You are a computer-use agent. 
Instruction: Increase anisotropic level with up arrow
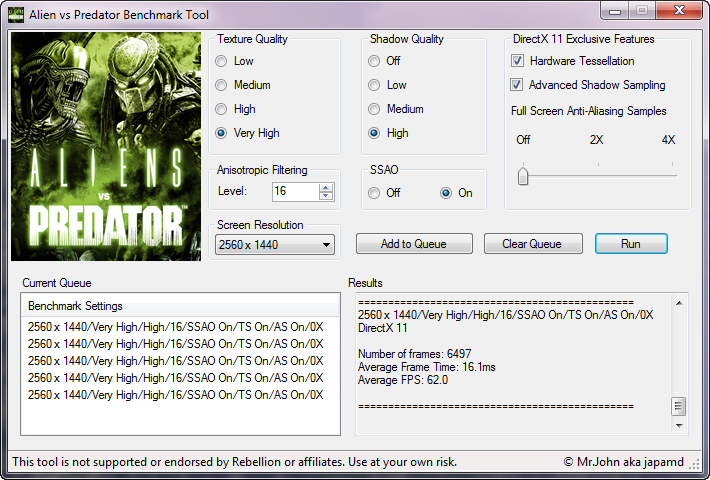[x=326, y=187]
